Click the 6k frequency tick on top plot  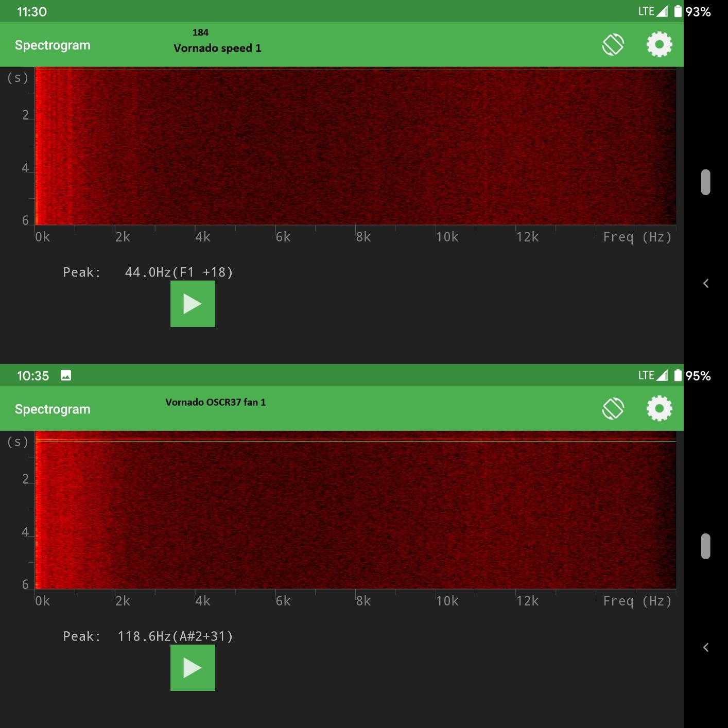(283, 237)
